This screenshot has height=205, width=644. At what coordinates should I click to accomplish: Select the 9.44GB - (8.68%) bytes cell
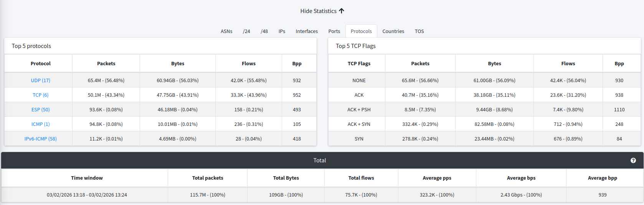[495, 110]
